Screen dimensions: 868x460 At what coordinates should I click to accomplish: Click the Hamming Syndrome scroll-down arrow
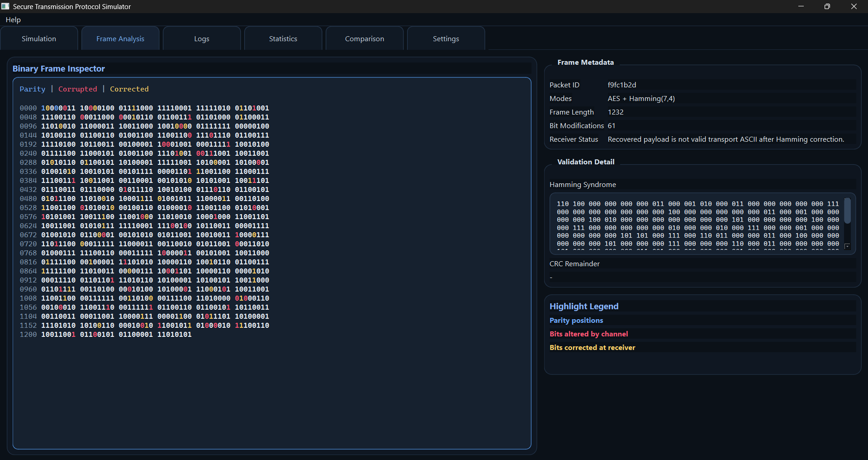click(x=848, y=247)
